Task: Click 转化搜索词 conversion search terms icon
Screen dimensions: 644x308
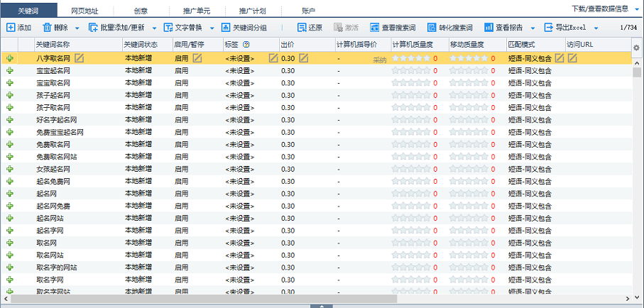Action: 431,28
